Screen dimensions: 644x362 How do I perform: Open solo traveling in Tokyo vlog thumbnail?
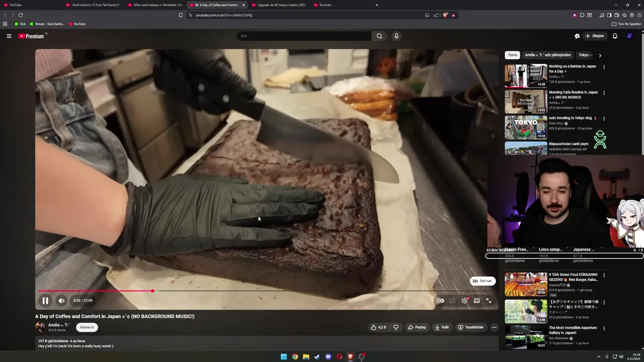point(526,128)
